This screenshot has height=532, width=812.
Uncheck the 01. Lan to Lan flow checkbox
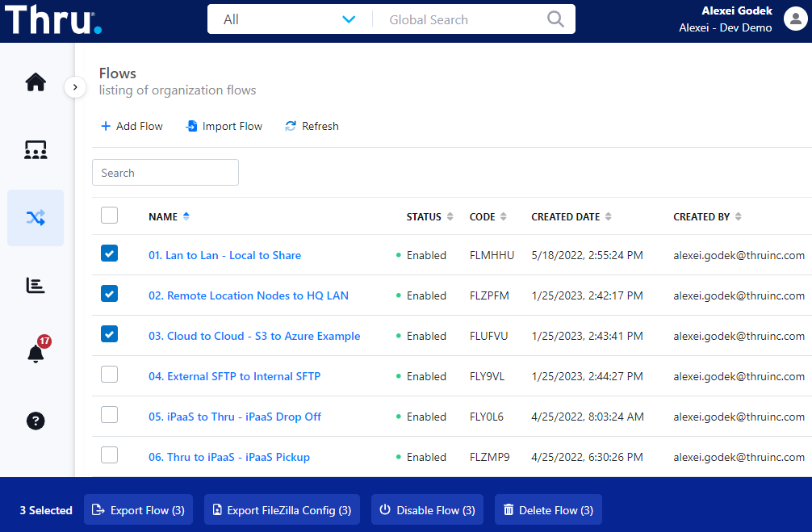click(x=110, y=253)
